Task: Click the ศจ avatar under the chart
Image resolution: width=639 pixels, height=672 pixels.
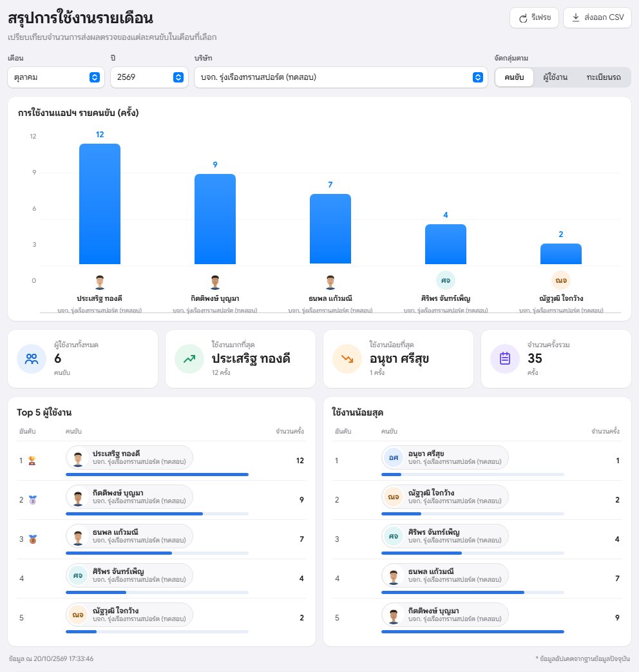Action: [446, 280]
